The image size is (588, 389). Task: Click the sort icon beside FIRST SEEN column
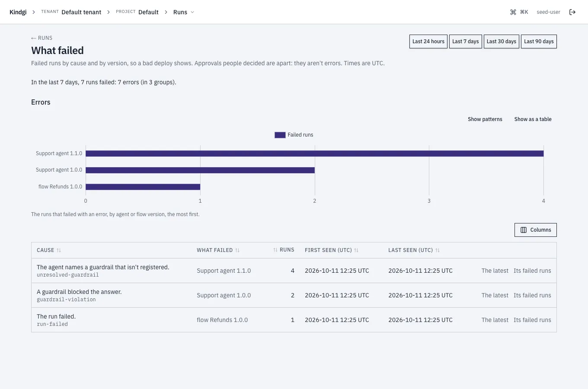(x=356, y=250)
